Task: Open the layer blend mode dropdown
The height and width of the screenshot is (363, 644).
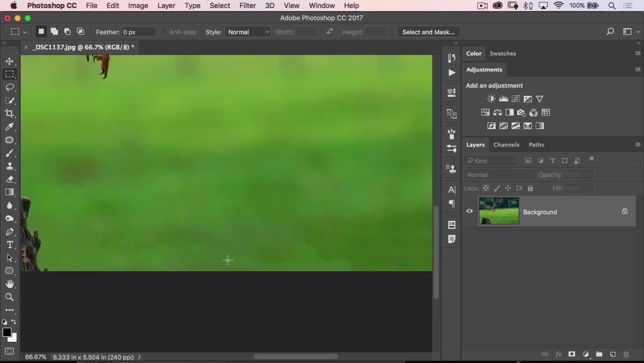Action: (x=500, y=175)
